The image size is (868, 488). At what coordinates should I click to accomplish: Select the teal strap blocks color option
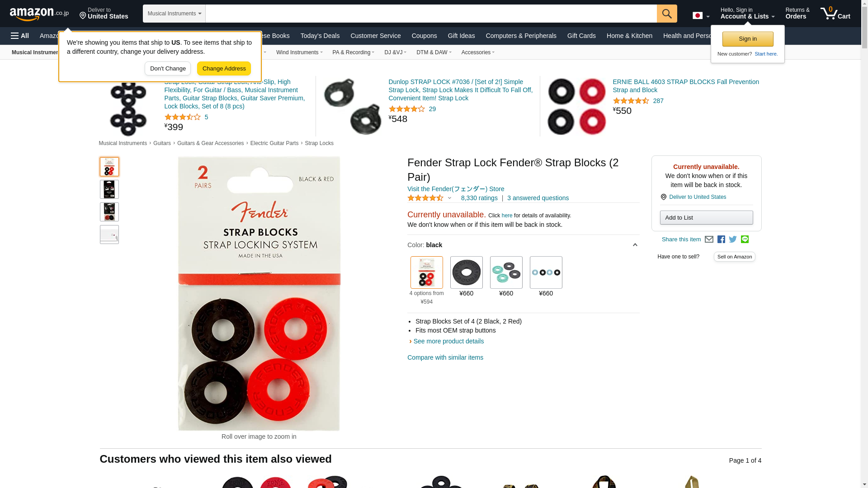[506, 272]
